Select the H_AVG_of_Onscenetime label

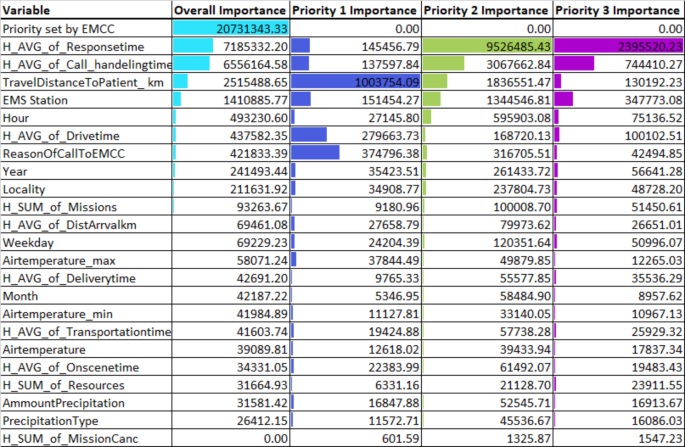tap(71, 367)
